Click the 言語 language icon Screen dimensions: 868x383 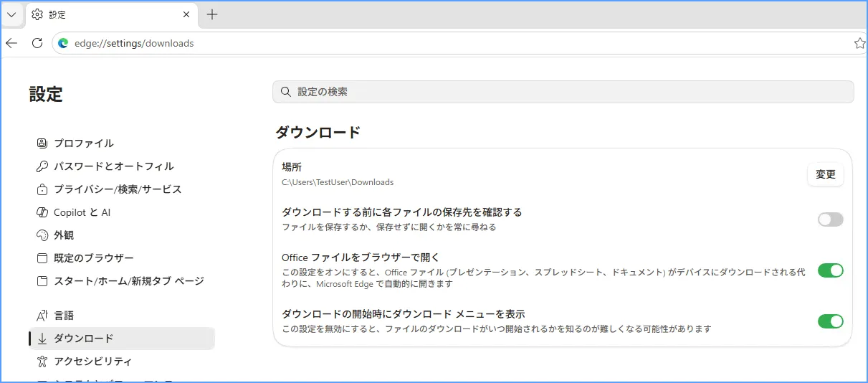42,316
